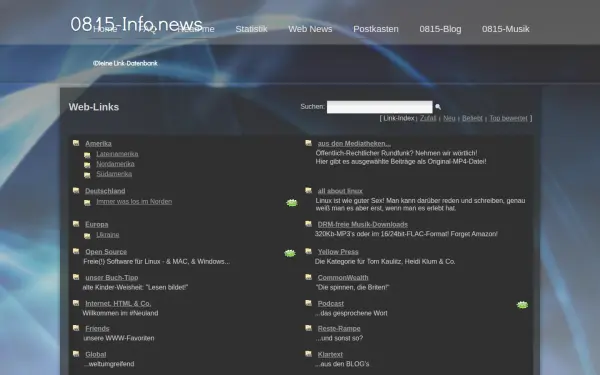Open the Home menu item
Image resolution: width=600 pixels, height=375 pixels.
tap(105, 29)
